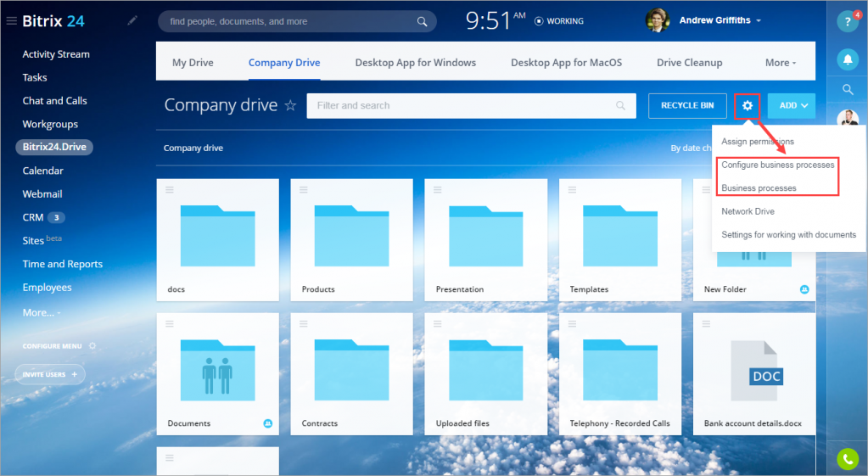Image resolution: width=868 pixels, height=476 pixels.
Task: Click the magnifier icon in the global search bar
Action: click(x=422, y=21)
